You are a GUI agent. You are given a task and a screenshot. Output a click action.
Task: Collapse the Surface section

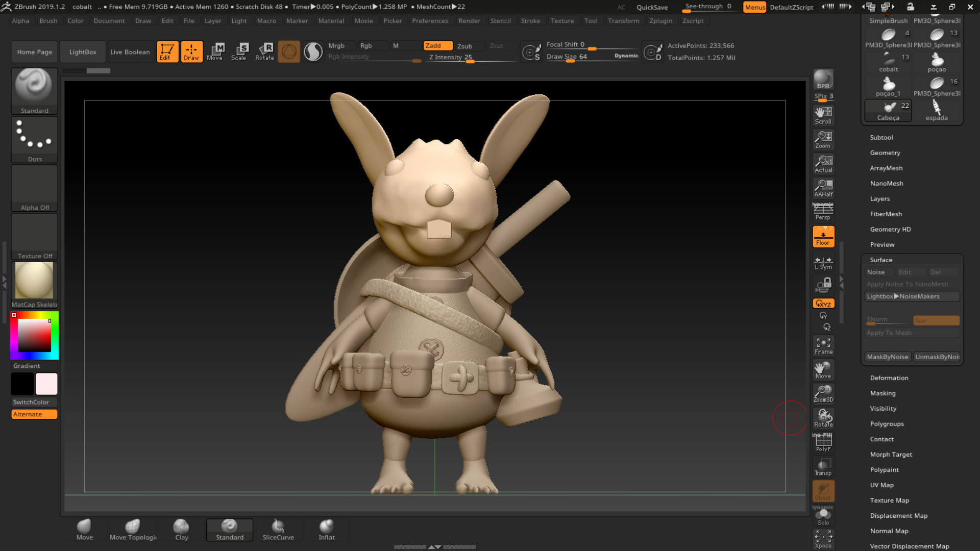coord(881,260)
